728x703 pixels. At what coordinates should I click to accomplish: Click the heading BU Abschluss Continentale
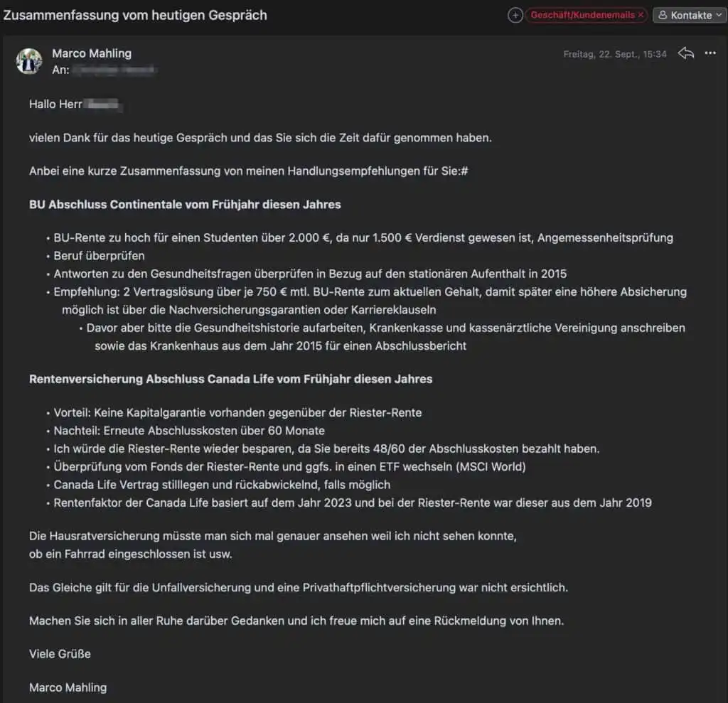coord(185,205)
